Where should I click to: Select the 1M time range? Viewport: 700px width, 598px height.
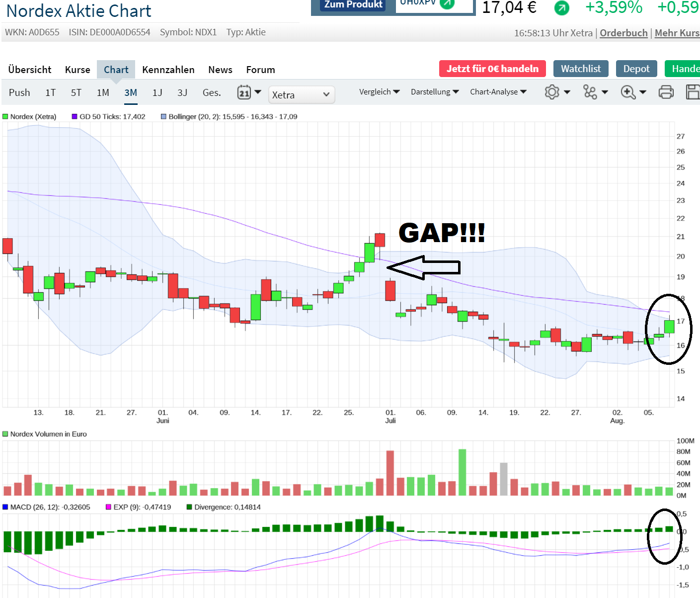tap(103, 92)
